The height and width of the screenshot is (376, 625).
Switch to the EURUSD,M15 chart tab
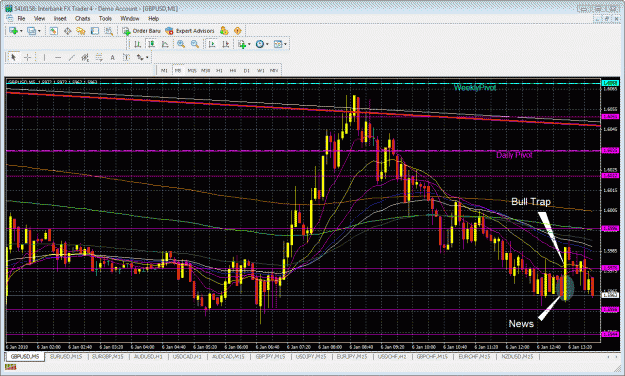tap(66, 356)
